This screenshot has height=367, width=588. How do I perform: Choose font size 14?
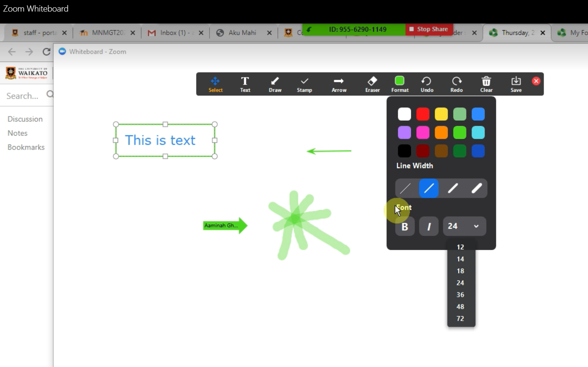click(x=461, y=259)
